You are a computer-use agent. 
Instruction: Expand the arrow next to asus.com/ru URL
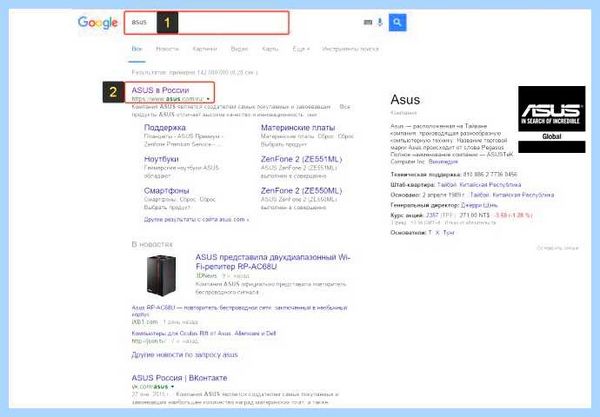208,99
